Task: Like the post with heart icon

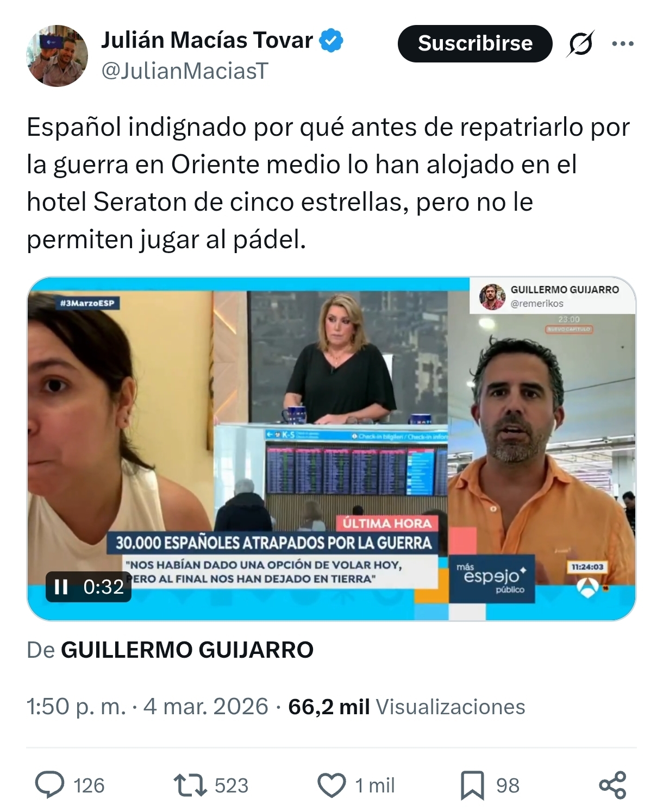Action: (331, 785)
